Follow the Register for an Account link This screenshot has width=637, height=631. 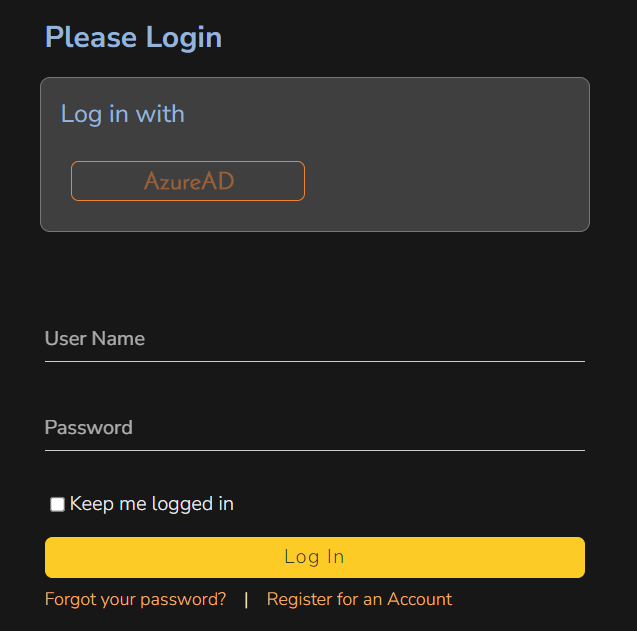359,600
